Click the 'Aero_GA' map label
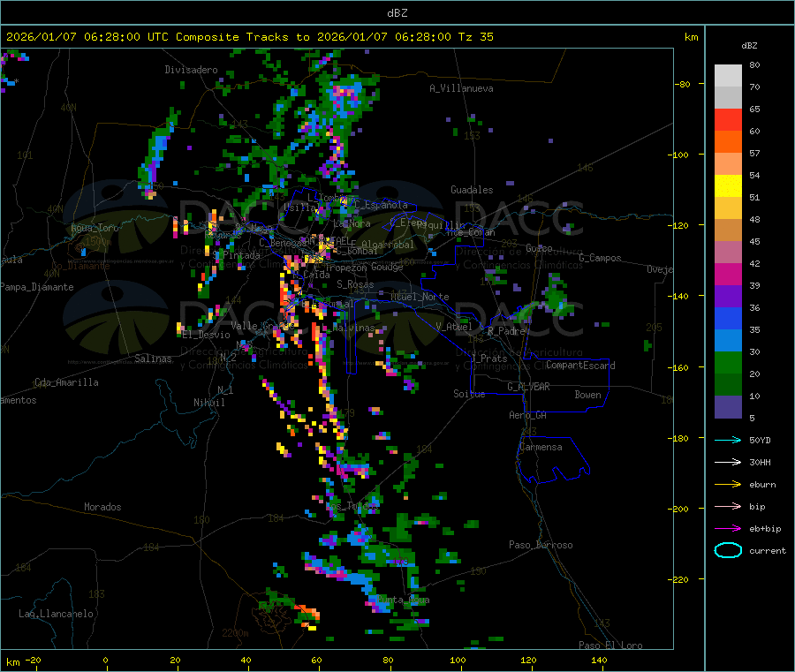 click(x=528, y=415)
